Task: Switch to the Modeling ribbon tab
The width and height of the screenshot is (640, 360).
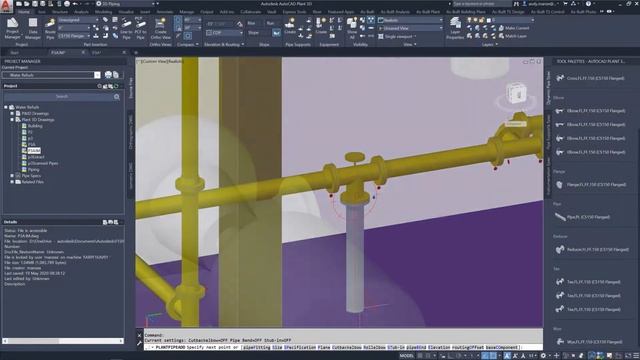Action: pos(103,12)
